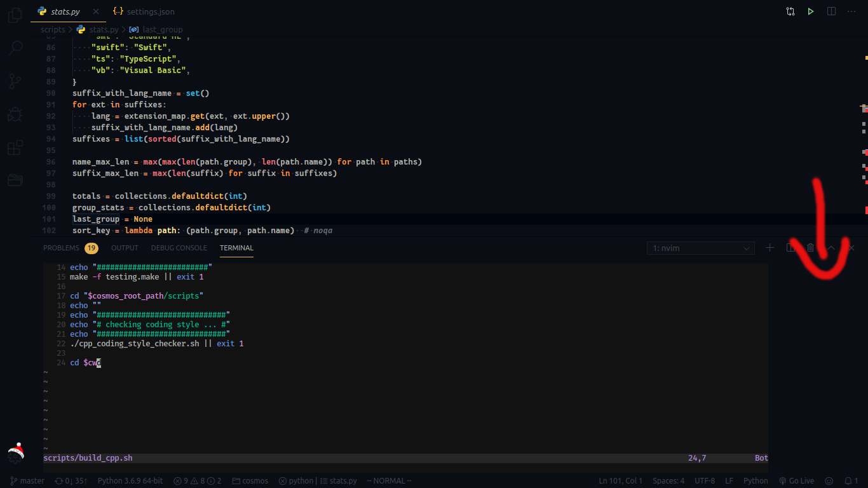
Task: Open the Extensions view
Action: click(x=15, y=147)
